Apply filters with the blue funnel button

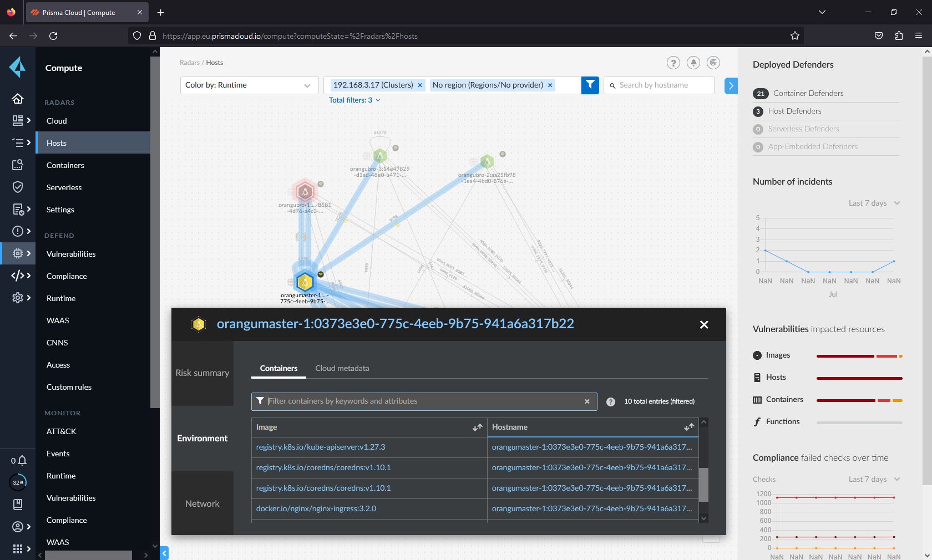[x=590, y=85]
